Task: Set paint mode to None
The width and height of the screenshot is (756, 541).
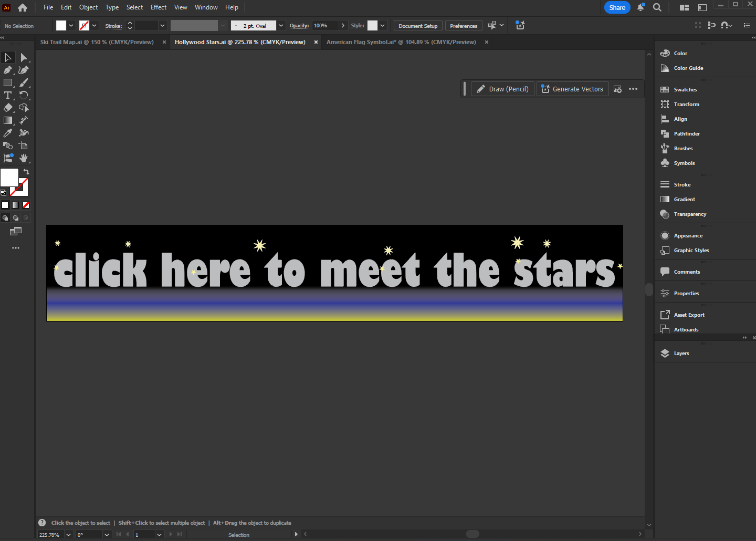Action: [x=26, y=205]
